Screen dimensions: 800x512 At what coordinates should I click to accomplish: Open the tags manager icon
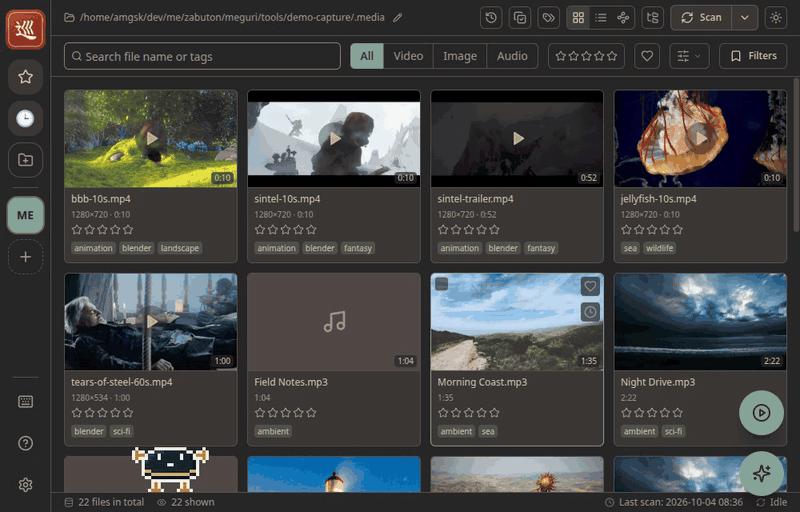tap(548, 18)
